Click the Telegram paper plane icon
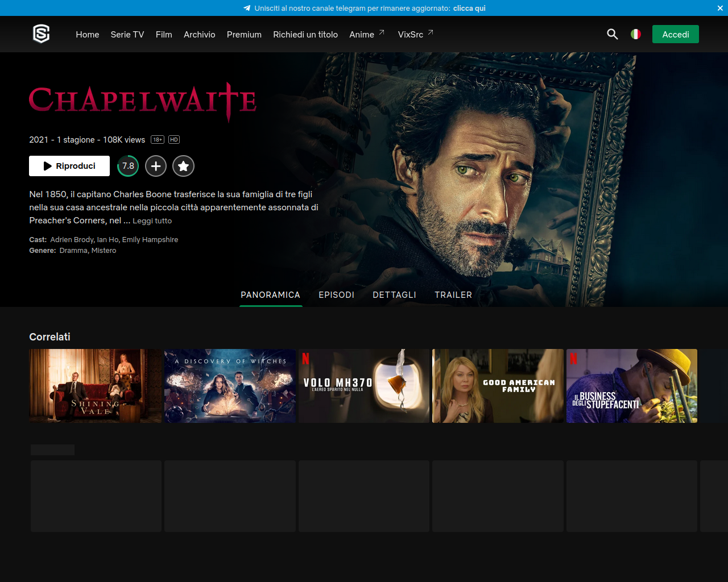This screenshot has height=582, width=728. click(x=247, y=8)
